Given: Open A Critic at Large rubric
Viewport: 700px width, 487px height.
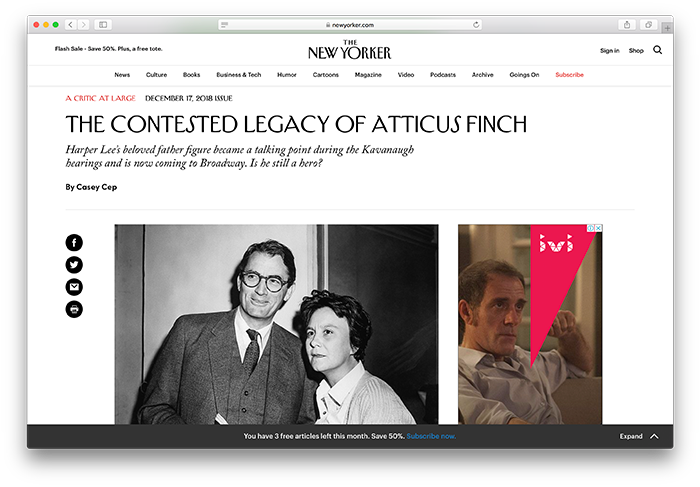Looking at the screenshot, I should click(x=100, y=98).
